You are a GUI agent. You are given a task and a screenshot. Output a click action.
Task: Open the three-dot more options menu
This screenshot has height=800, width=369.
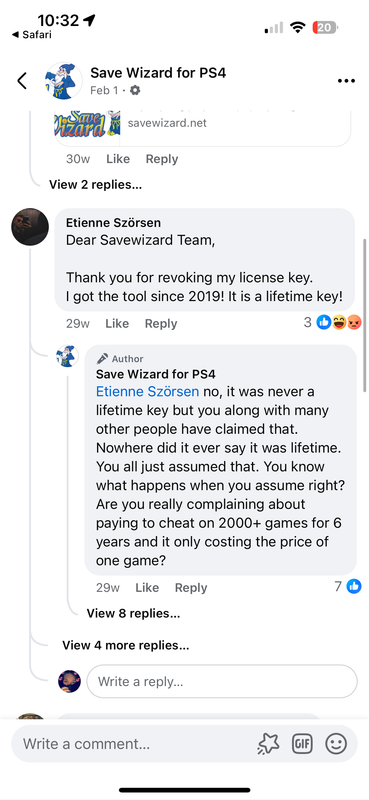pos(346,81)
